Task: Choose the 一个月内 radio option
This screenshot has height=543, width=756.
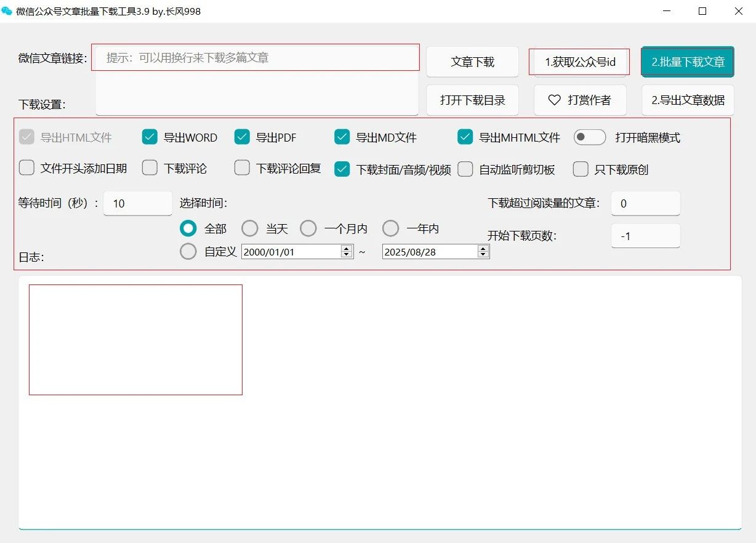Action: point(308,228)
